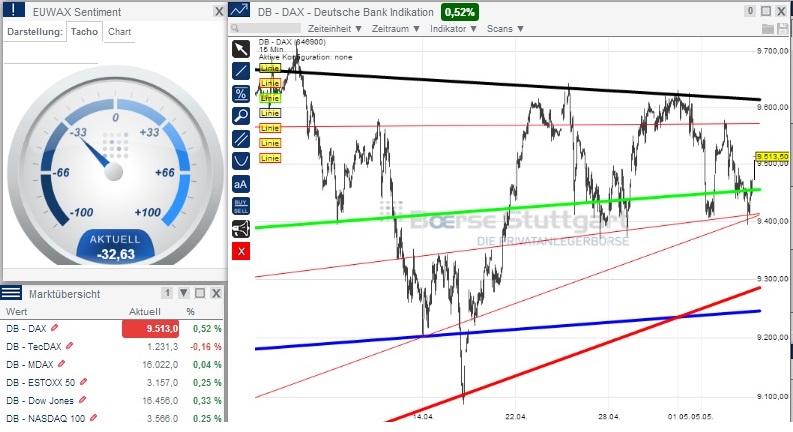Image resolution: width=793 pixels, height=432 pixels.
Task: Click the 22.04. date axis label
Action: pos(516,416)
